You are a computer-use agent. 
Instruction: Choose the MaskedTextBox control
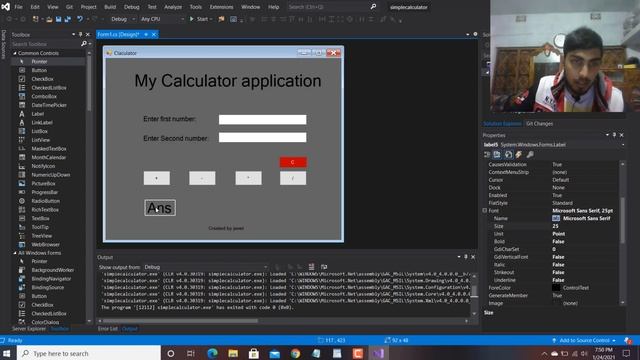(x=49, y=149)
